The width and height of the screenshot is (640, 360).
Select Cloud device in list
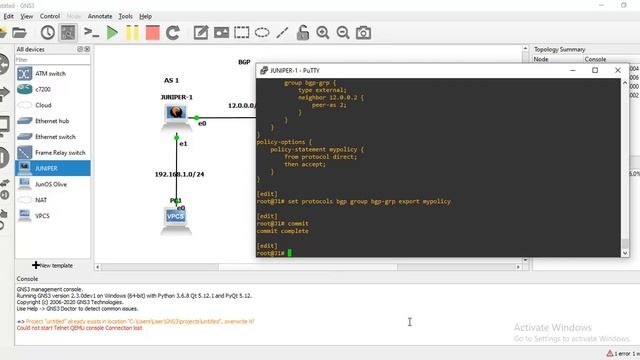(53, 105)
